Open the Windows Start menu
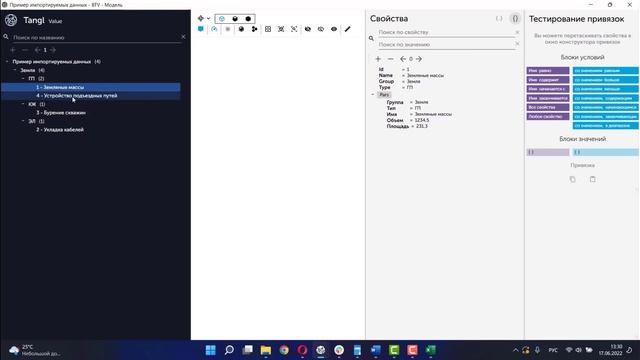 point(211,350)
